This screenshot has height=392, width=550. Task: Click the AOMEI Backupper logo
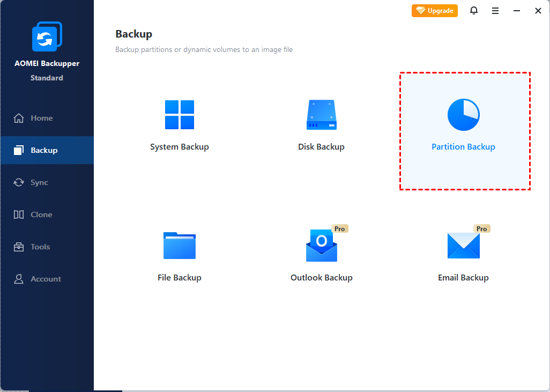pos(47,36)
